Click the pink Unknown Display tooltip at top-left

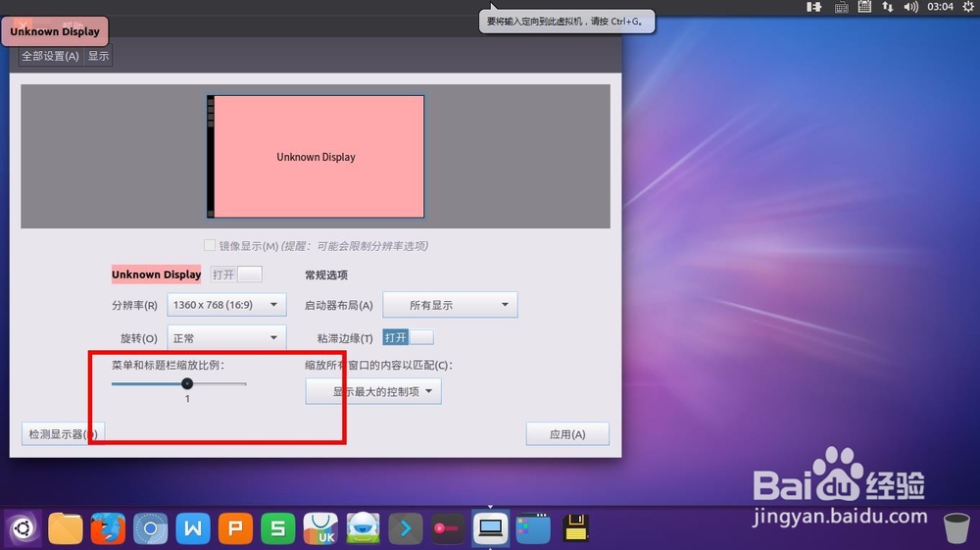[x=55, y=31]
